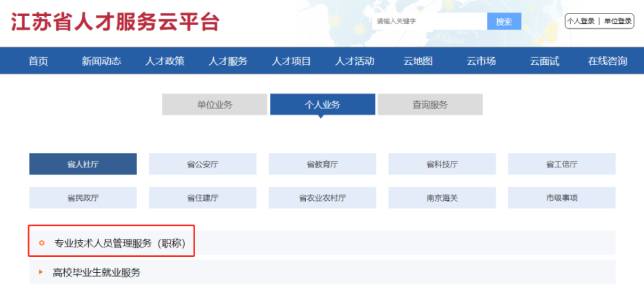Click orange triangle icon beside 高校毕业生就业服务
644x289 pixels.
[x=41, y=272]
